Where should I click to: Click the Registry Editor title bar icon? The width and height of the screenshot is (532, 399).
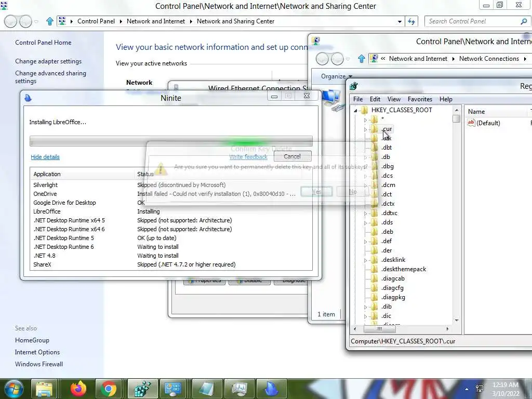[x=353, y=86]
